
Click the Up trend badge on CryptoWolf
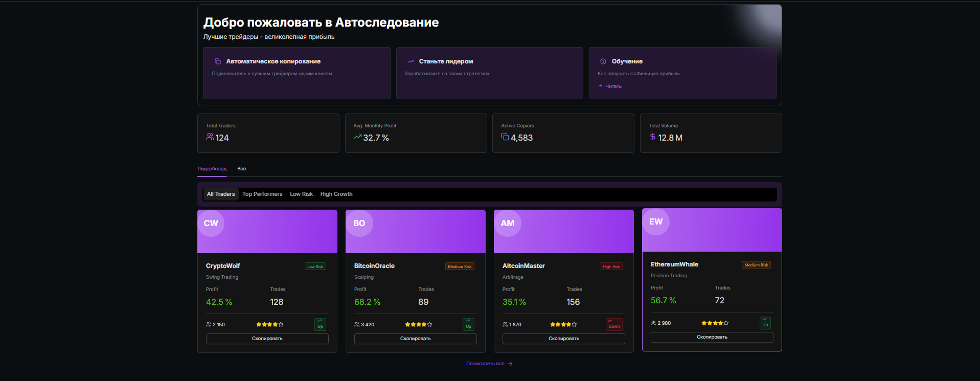[x=320, y=324]
